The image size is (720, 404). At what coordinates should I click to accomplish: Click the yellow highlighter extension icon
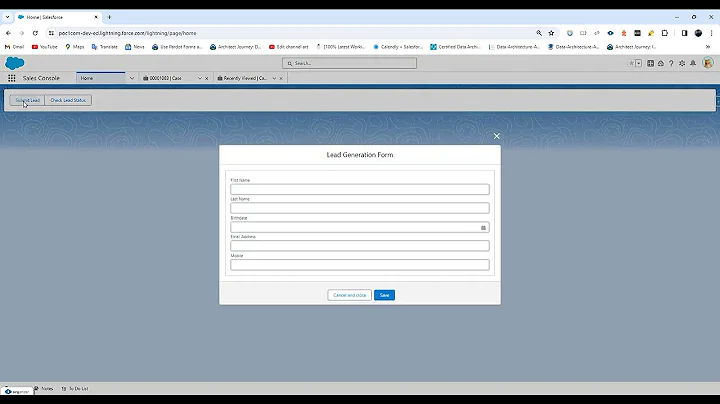pos(651,33)
